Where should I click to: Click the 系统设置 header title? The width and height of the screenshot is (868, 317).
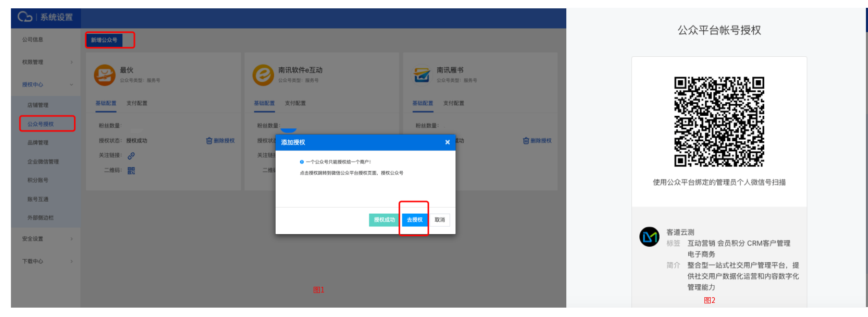[57, 17]
